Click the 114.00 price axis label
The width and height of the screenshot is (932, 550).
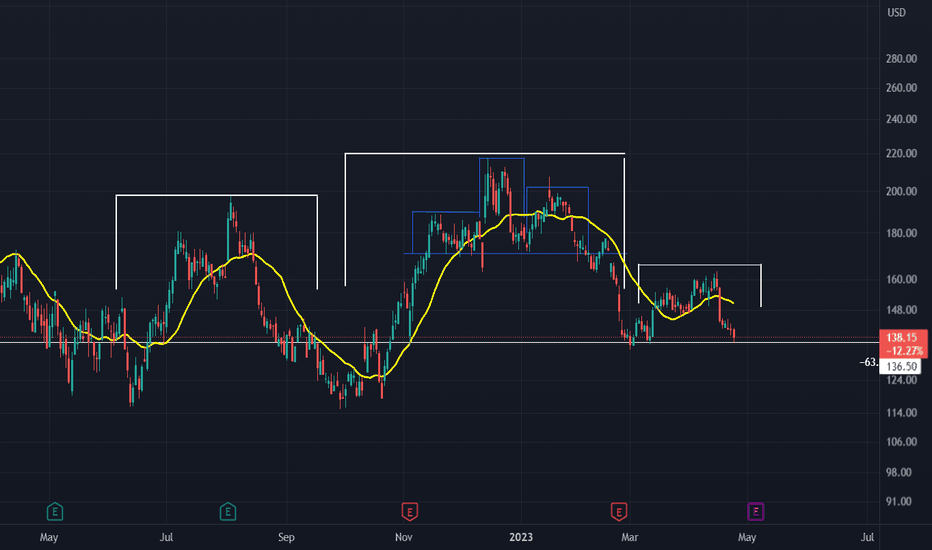[x=901, y=413]
